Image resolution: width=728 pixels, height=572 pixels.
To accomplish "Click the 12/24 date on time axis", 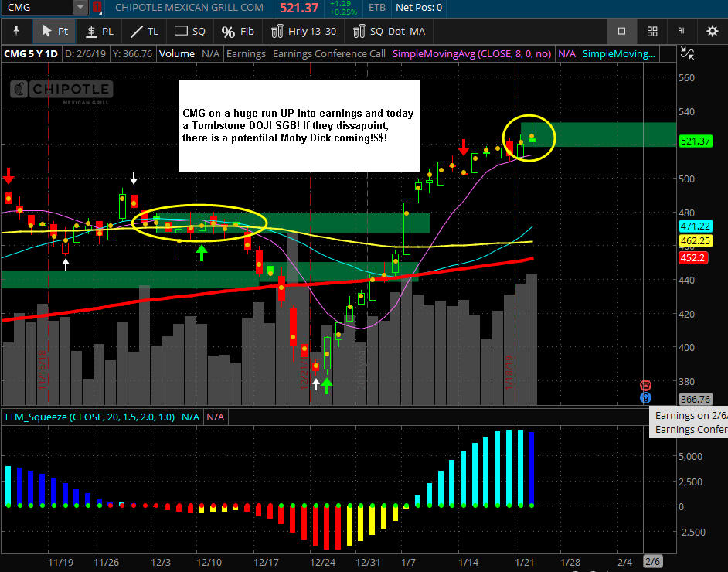I will point(323,562).
